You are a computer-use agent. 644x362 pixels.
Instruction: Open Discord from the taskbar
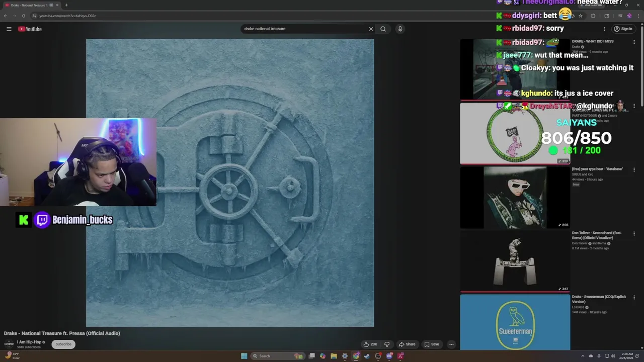point(389,356)
